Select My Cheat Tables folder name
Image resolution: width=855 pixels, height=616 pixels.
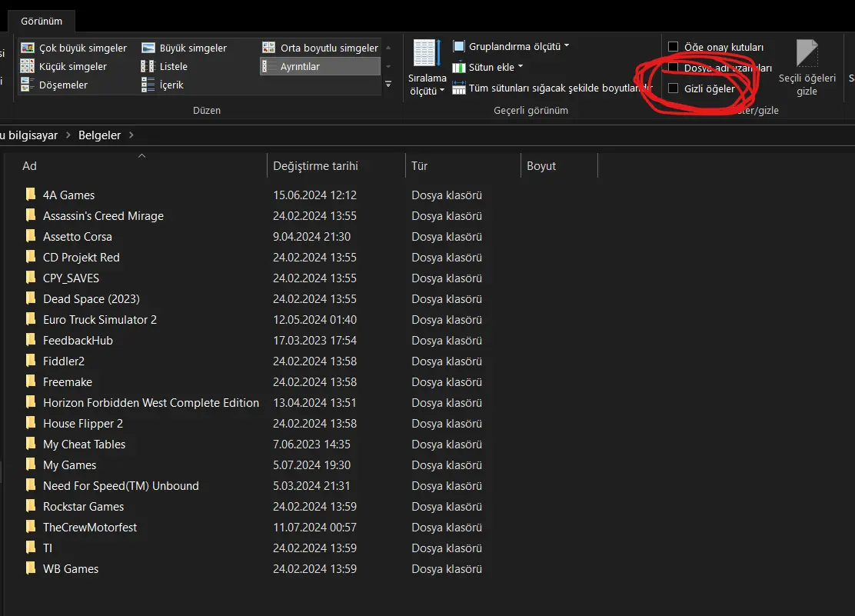pos(84,445)
